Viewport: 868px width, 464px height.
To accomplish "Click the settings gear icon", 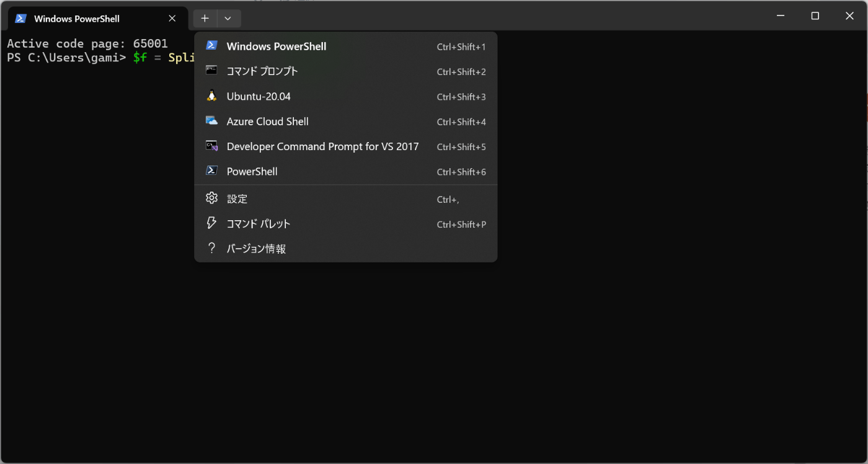I will click(x=211, y=198).
